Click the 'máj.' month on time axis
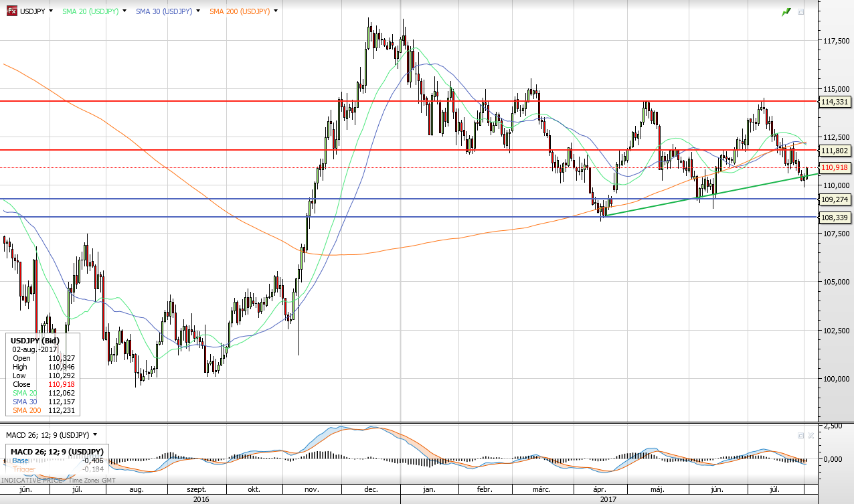Image resolution: width=854 pixels, height=504 pixels. 657,489
